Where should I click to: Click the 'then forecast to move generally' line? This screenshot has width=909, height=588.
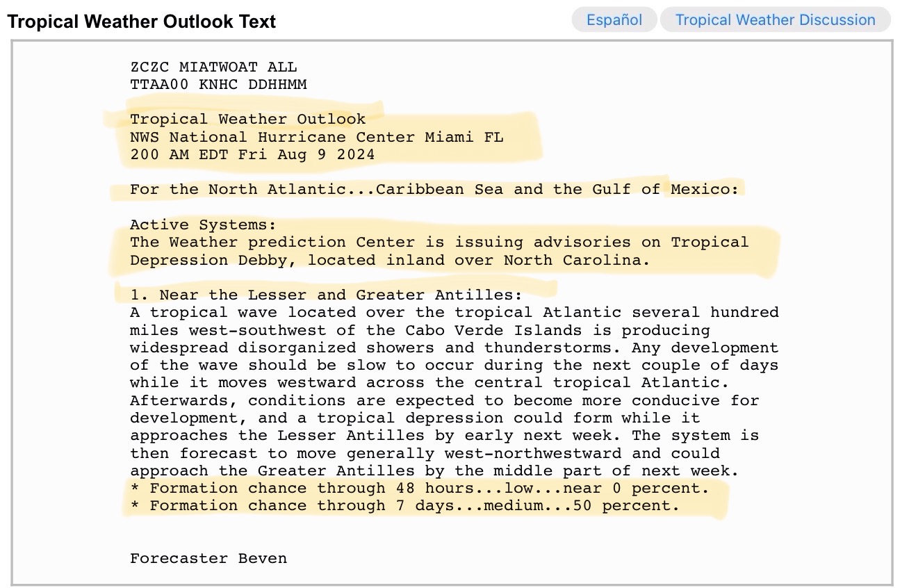425,453
